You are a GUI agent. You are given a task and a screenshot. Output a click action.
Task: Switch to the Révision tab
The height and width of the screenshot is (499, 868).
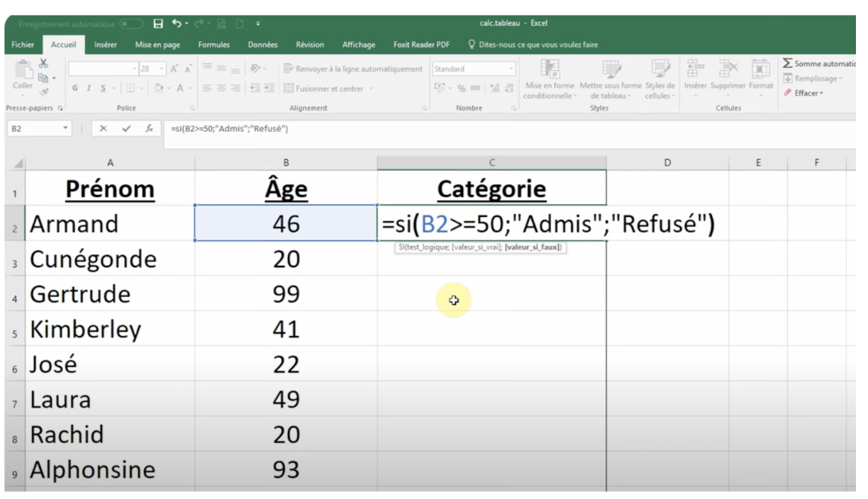click(x=310, y=45)
